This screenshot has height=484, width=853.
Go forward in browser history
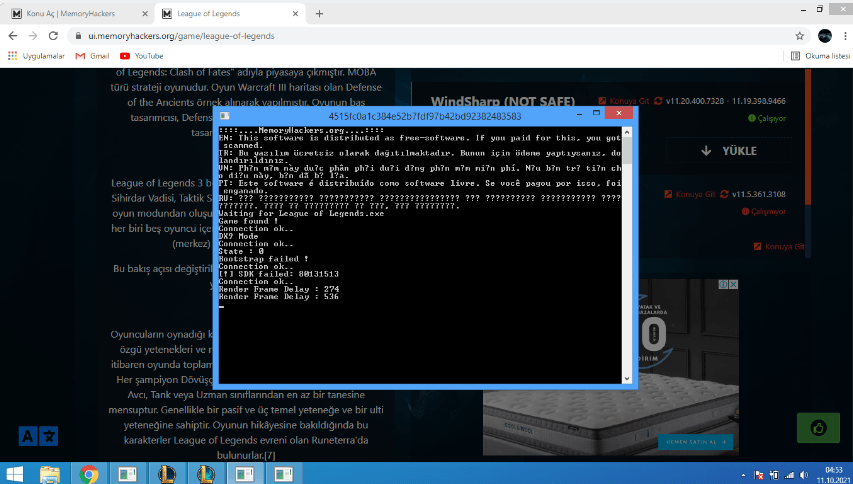pos(33,36)
